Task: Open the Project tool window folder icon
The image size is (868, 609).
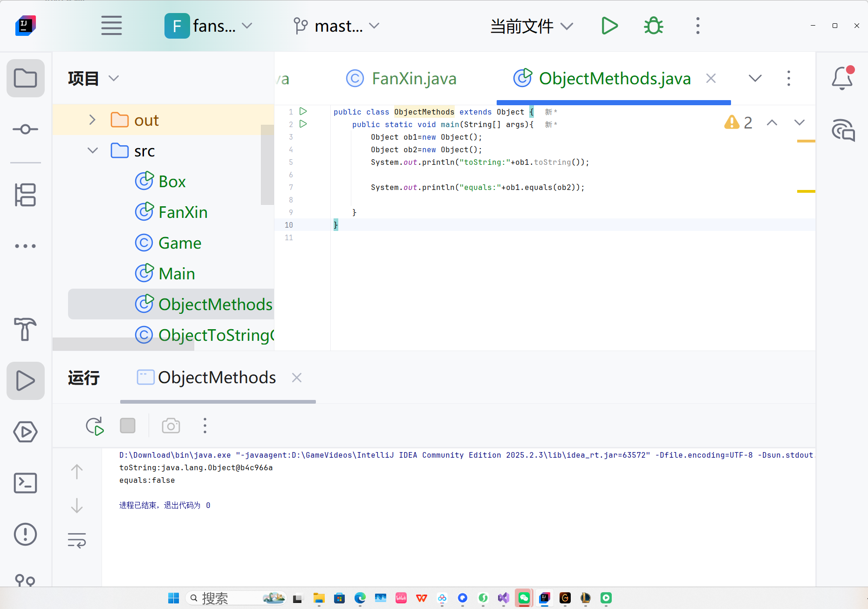Action: point(26,78)
